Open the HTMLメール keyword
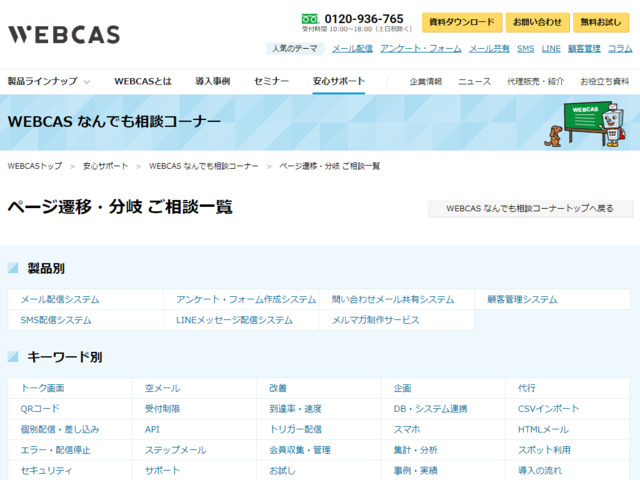Screen dimensions: 640x480 (543, 429)
